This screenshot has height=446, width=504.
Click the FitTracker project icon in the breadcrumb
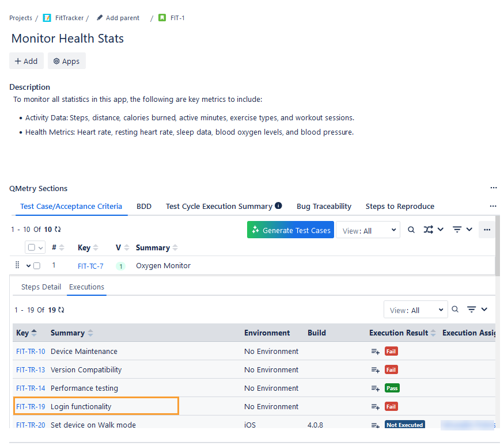pos(47,17)
